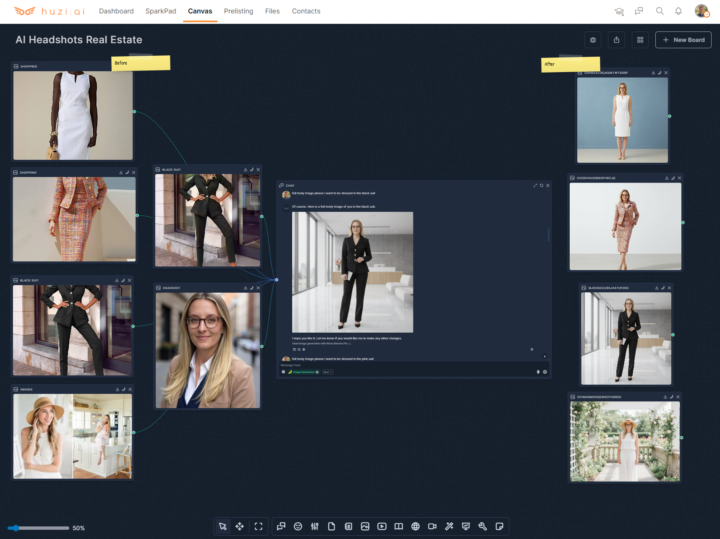Click the microphone icon in chat input

pos(538,371)
